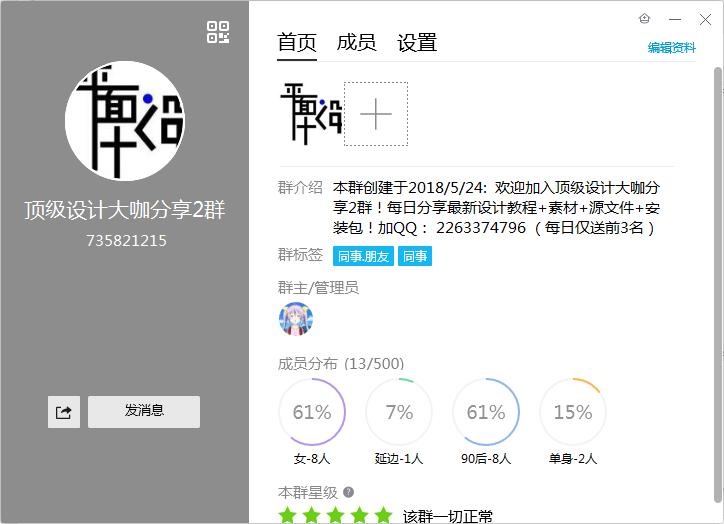Viewport: 724px width, 524px height.
Task: Click the 群介绍 label
Action: click(x=300, y=188)
